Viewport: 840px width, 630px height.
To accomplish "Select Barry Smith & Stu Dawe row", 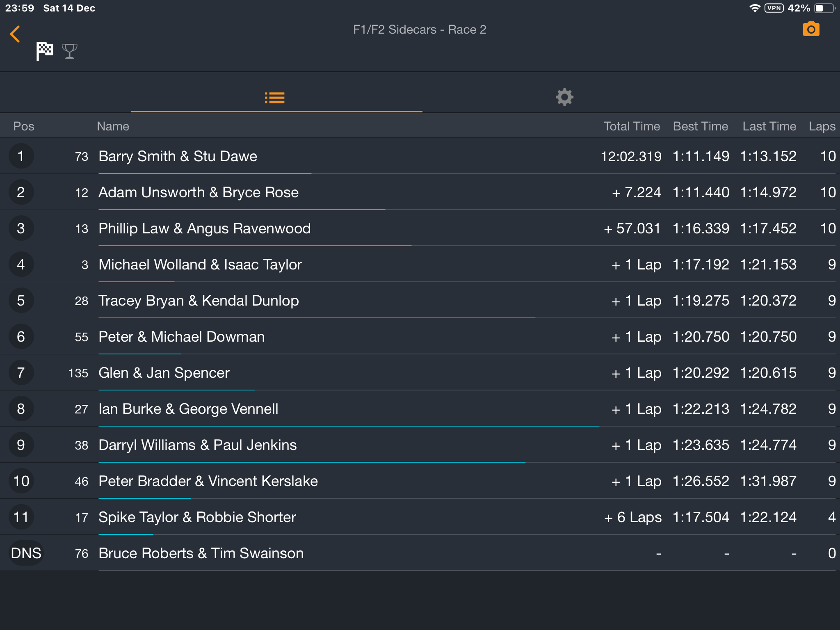I will [x=420, y=156].
